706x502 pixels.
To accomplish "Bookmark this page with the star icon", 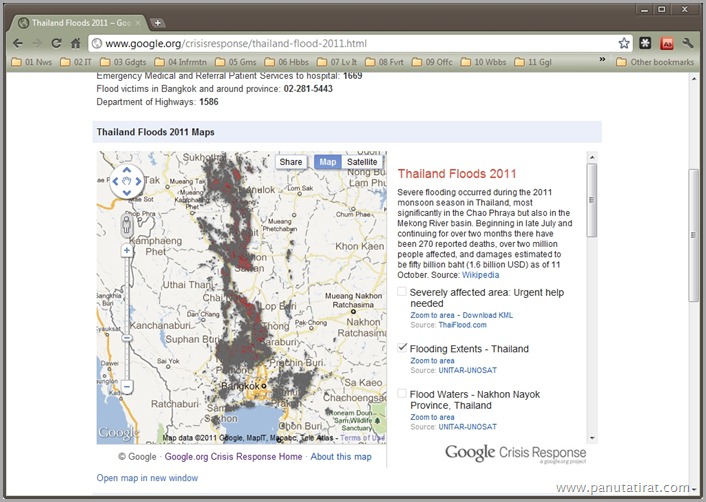I will click(x=624, y=43).
